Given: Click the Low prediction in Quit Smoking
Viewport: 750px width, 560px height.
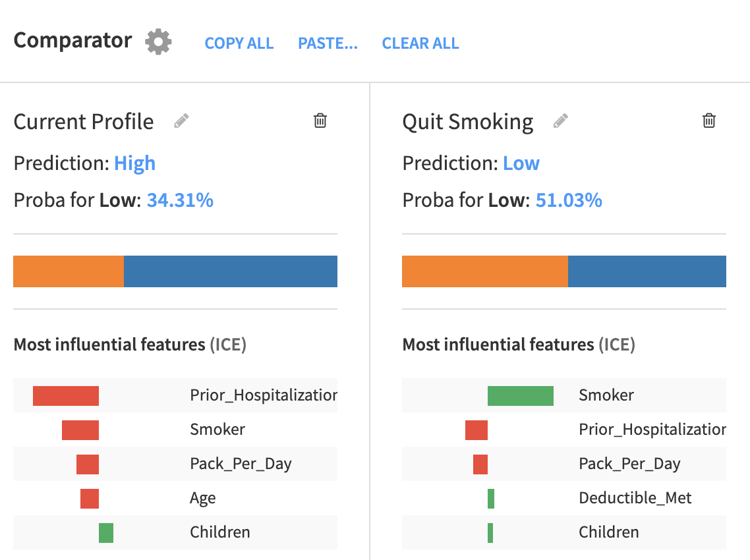Looking at the screenshot, I should pos(521,163).
